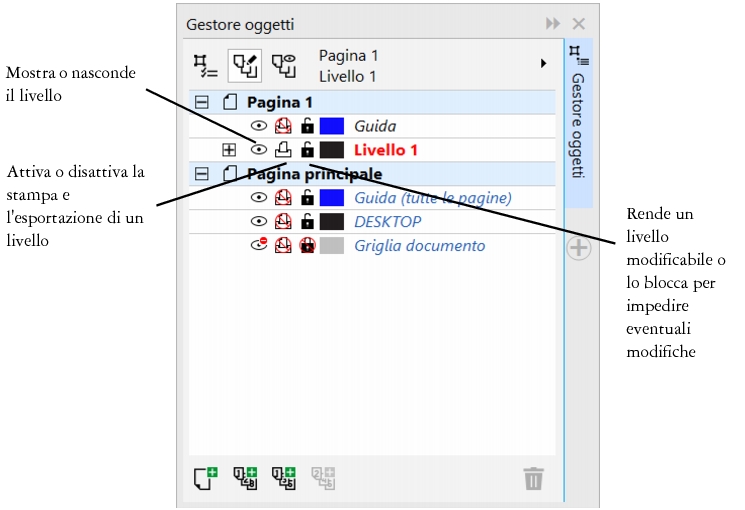Lock the DESKTOP layer

tap(307, 222)
